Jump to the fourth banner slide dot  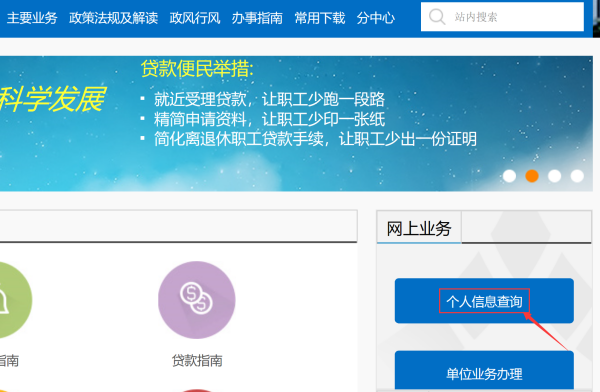(577, 176)
